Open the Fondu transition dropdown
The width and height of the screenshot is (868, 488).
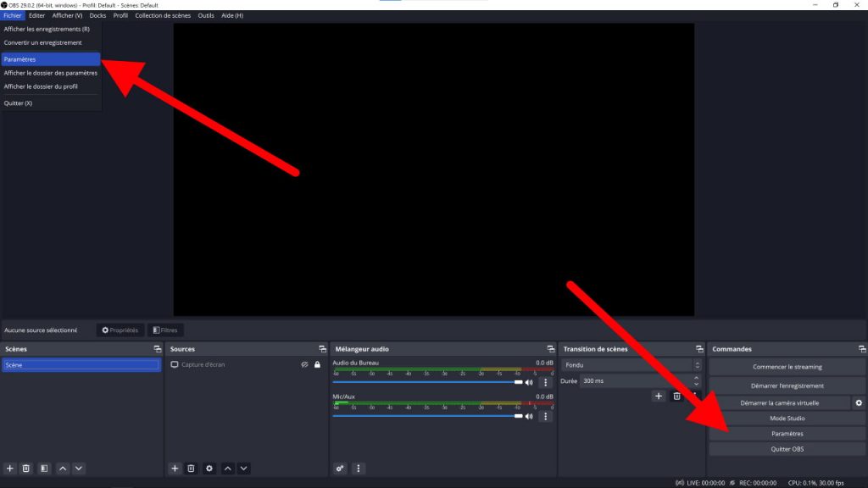(x=631, y=364)
